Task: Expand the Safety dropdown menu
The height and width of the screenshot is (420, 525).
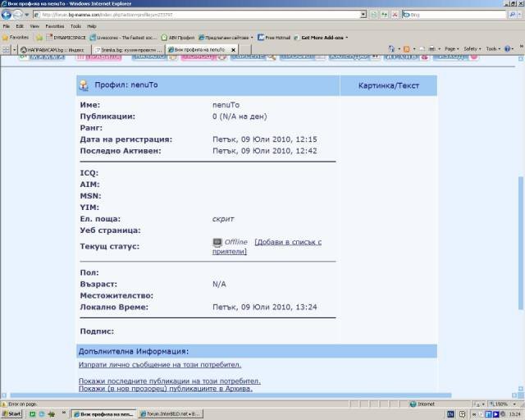Action: (x=472, y=49)
